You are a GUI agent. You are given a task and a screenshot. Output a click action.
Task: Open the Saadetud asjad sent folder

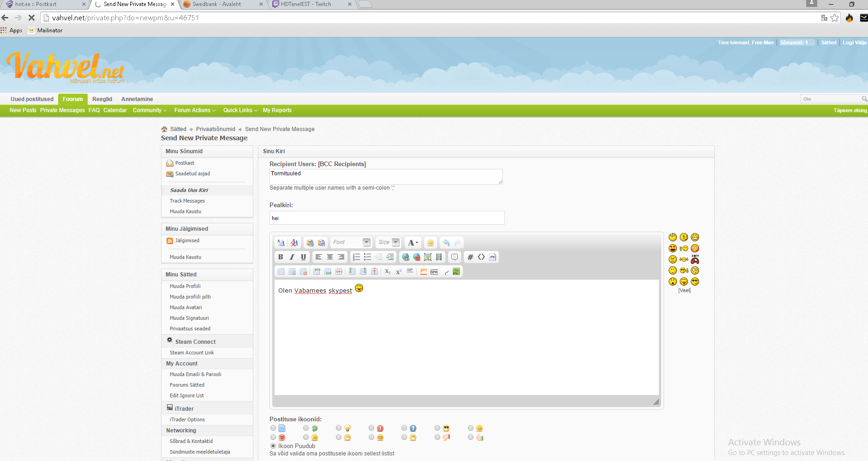tap(192, 174)
